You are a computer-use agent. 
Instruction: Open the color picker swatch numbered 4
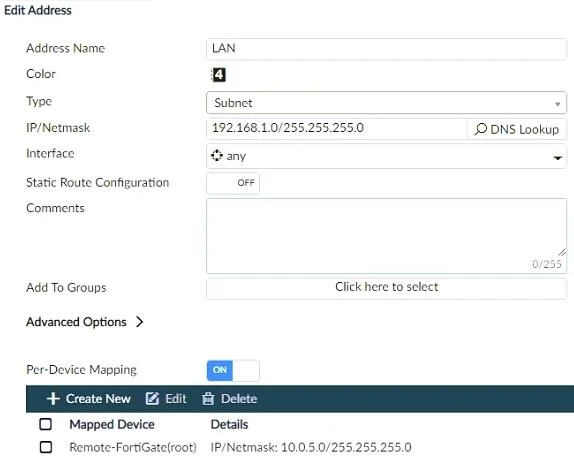219,75
